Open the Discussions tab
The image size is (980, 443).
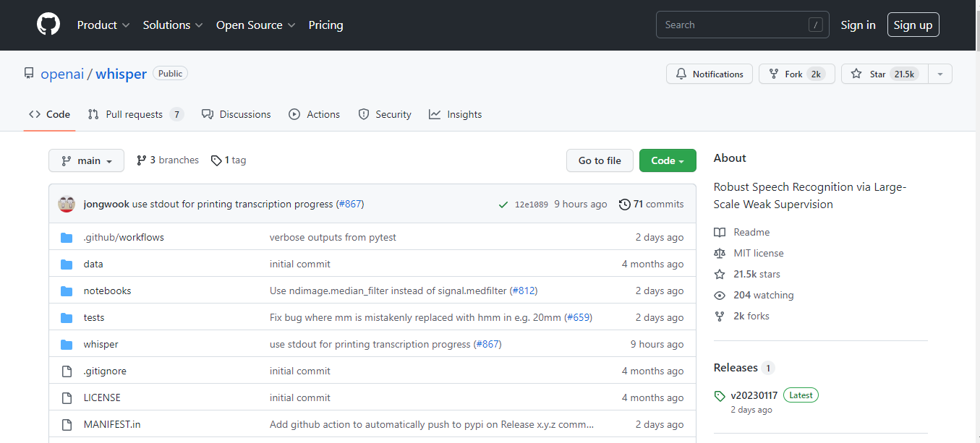pos(237,114)
